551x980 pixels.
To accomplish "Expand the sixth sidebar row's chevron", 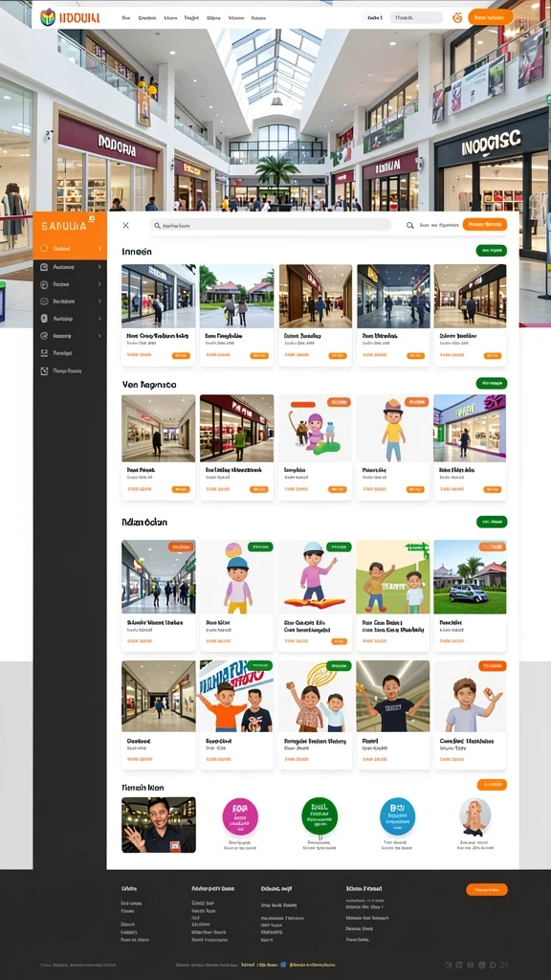I will (x=99, y=336).
